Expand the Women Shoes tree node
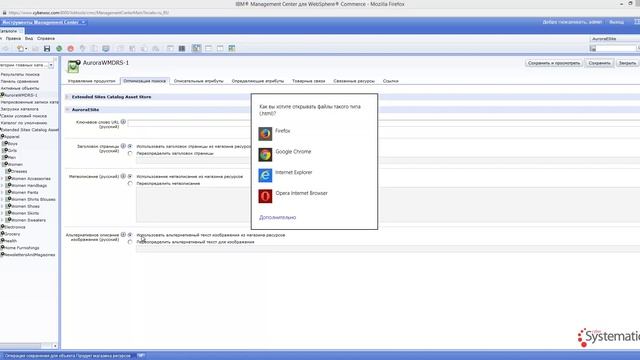 (x=2, y=206)
